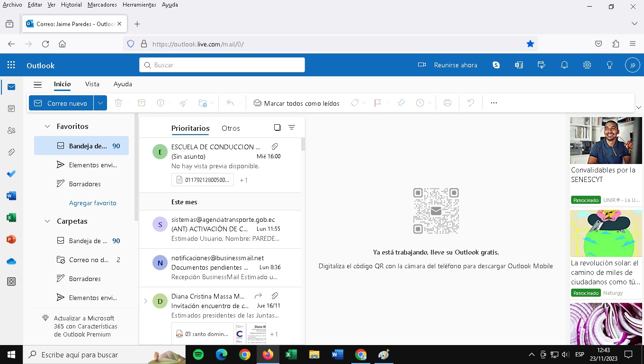Open Spotify from the Windows taskbar
This screenshot has height=364, width=644.
pos(198,355)
